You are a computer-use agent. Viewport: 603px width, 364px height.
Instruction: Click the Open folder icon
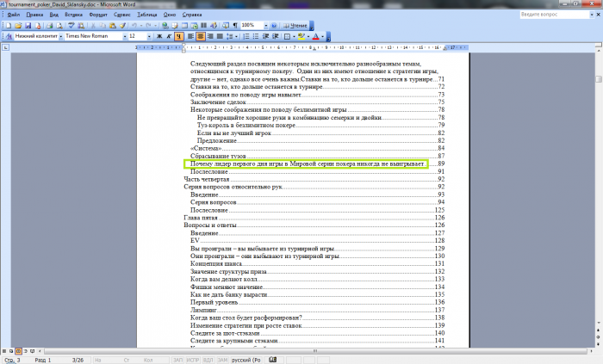click(18, 26)
